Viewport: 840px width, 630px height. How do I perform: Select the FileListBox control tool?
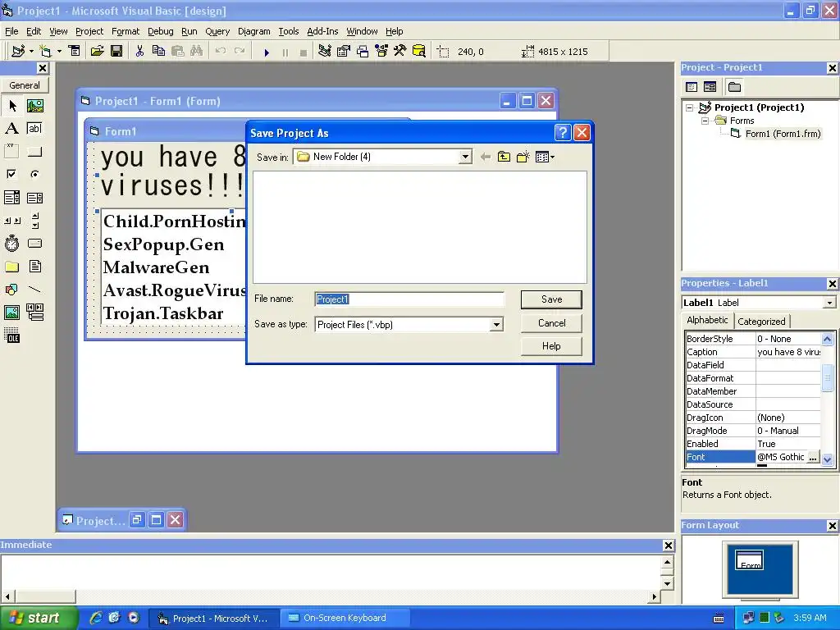(34, 267)
